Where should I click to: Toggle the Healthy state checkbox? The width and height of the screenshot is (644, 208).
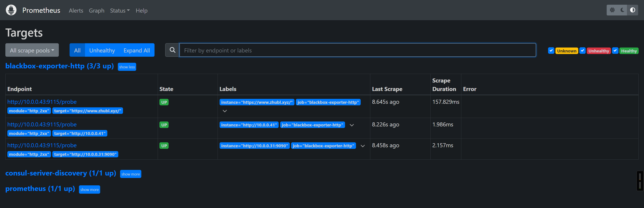click(x=615, y=51)
